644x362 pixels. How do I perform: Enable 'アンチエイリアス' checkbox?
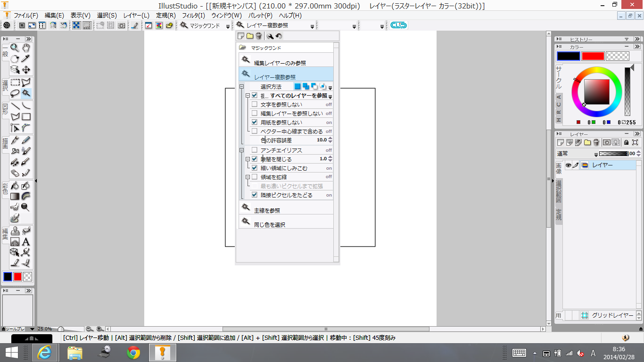click(x=255, y=150)
